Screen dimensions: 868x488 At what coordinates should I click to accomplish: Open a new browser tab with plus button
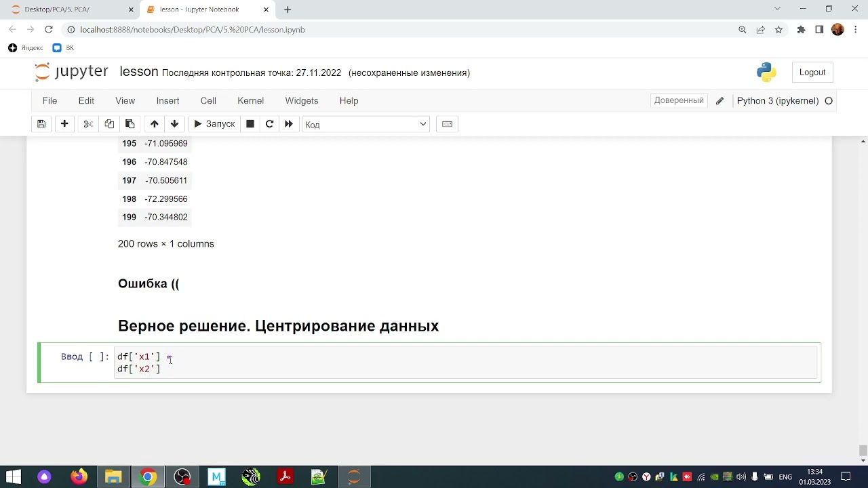coord(288,9)
